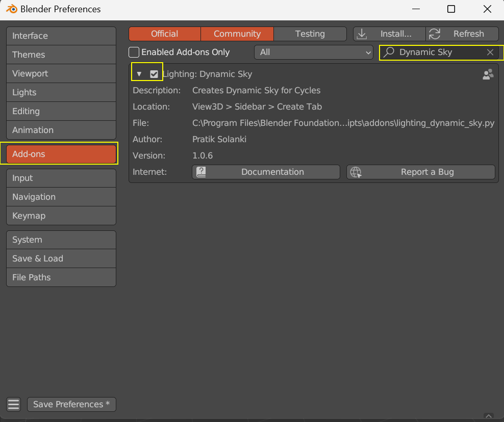
Task: Select the Add-ons section
Action: (61, 154)
